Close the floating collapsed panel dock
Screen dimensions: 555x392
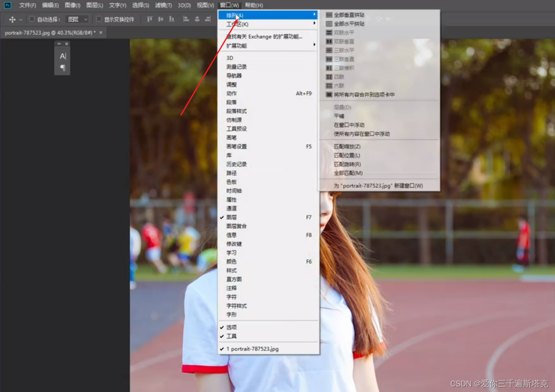tap(67, 44)
